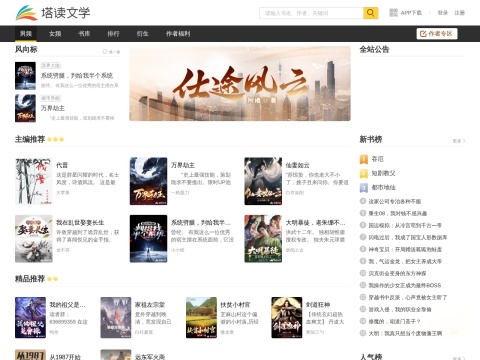Screen dimensions: 480x360
Task: Open 这家公司专治各种不服 in 新书榜
Action: pos(395,201)
